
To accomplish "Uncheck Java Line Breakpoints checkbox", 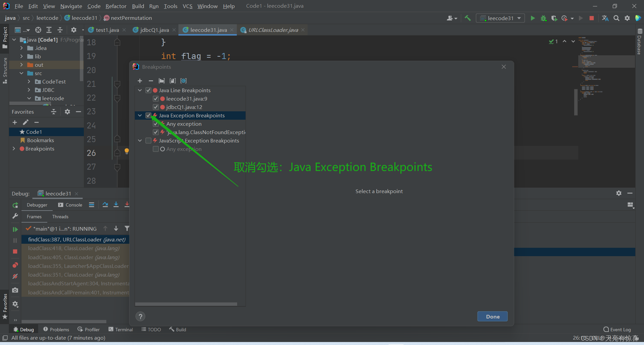I will point(148,90).
